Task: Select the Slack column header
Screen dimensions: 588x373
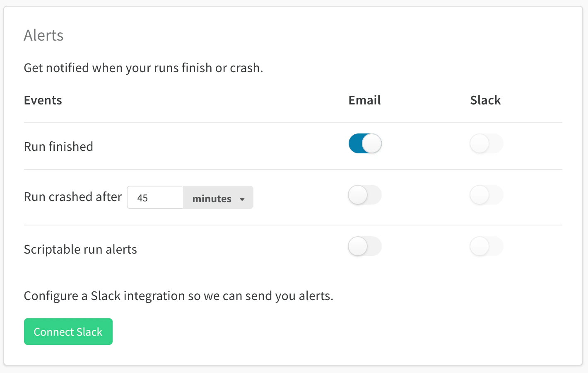Action: [485, 100]
